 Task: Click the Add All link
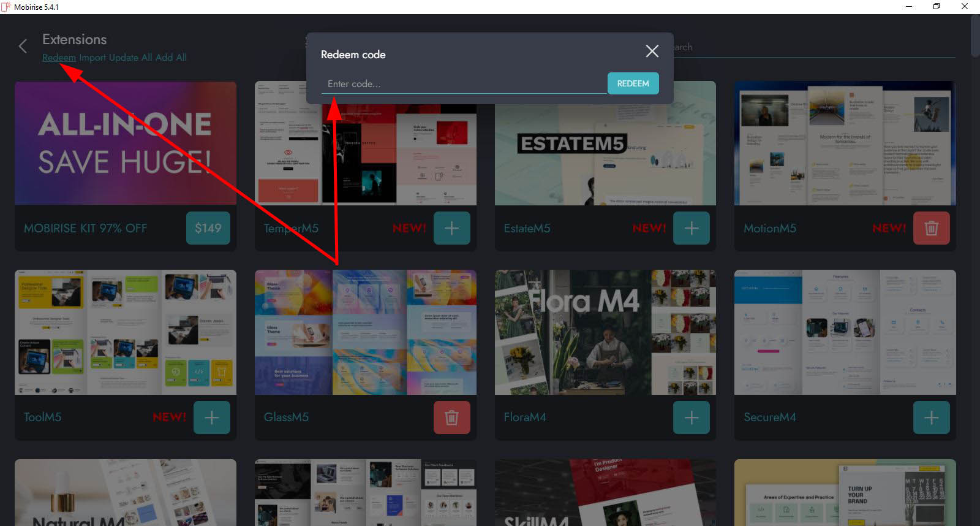pos(171,58)
